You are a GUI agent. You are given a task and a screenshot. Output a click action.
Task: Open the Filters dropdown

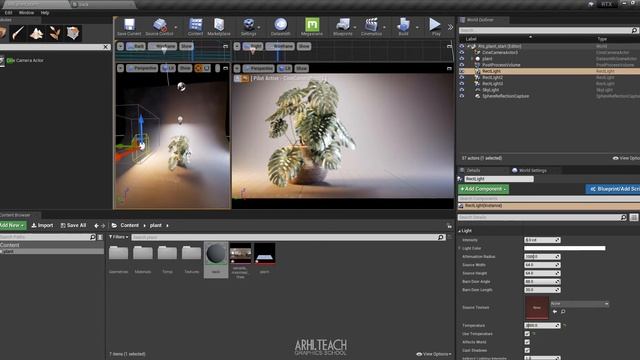pos(119,237)
